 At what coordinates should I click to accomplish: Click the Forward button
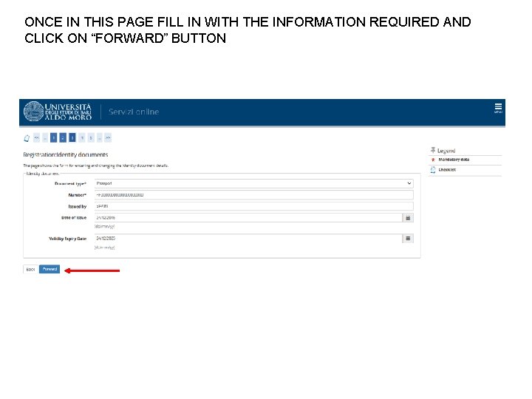pyautogui.click(x=50, y=269)
